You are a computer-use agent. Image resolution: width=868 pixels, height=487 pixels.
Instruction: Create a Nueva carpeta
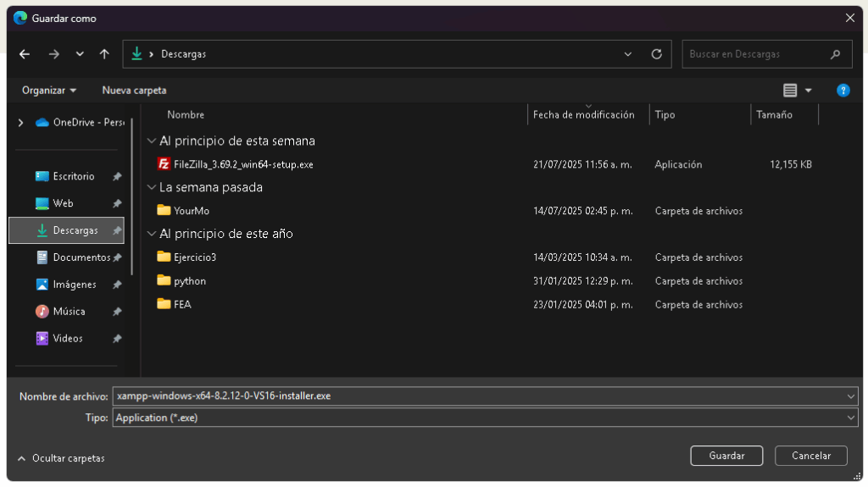coord(134,91)
